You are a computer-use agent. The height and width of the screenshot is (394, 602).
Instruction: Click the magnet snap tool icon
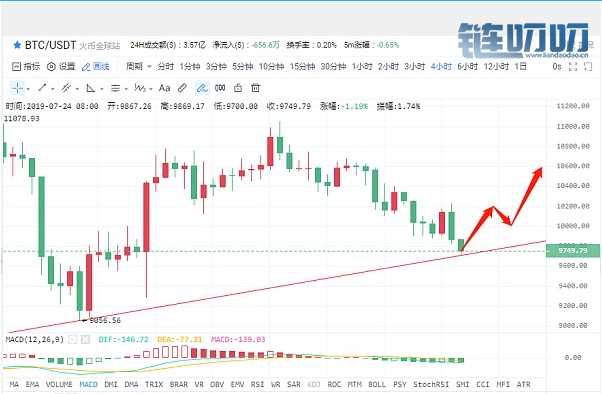pos(220,88)
